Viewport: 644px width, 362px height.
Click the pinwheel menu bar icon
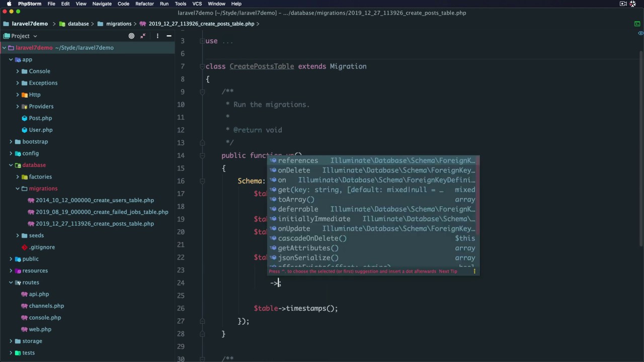click(633, 4)
